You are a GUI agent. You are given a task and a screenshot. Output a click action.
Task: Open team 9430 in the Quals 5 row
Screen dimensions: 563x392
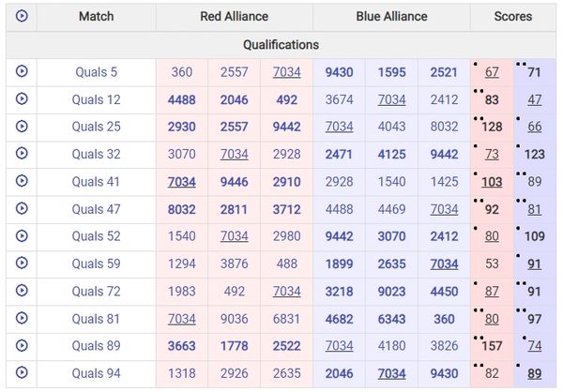340,72
